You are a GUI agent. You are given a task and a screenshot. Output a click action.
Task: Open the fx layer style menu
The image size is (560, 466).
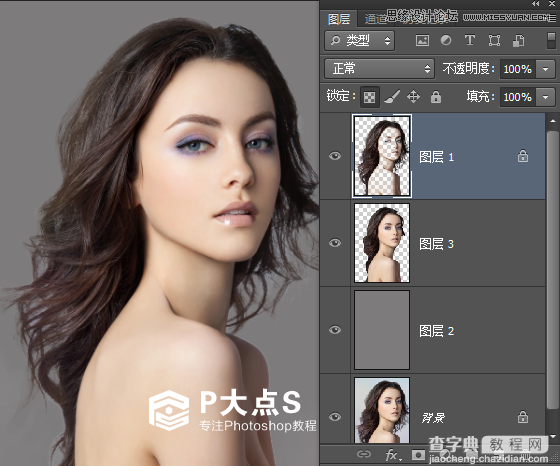coord(393,455)
